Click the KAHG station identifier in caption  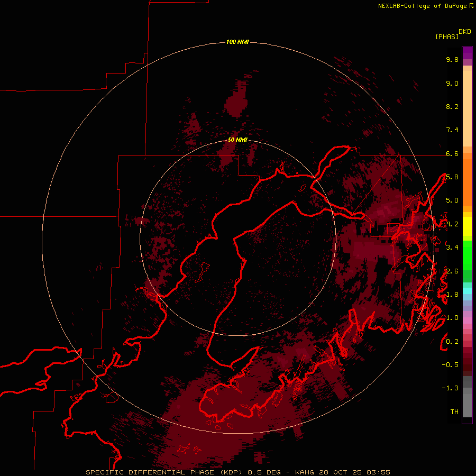coord(306,472)
